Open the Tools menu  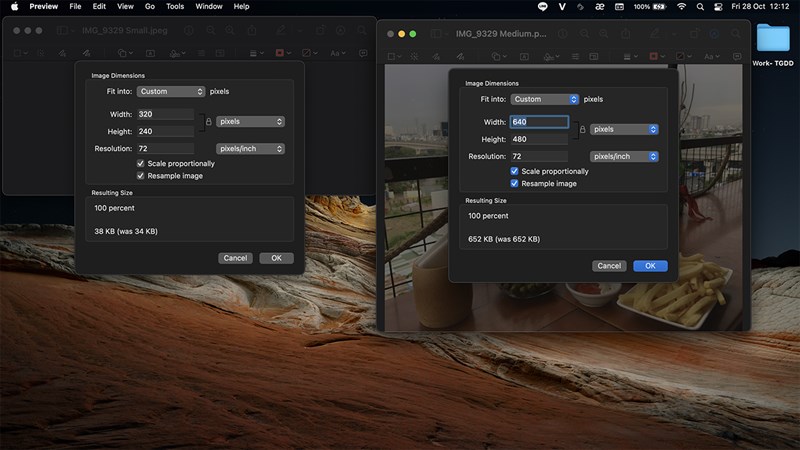(x=175, y=6)
